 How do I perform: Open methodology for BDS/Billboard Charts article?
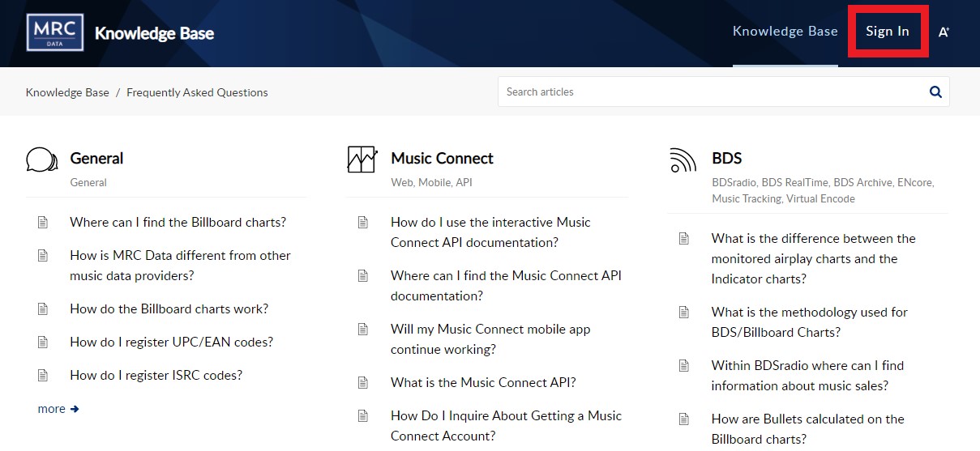point(809,322)
